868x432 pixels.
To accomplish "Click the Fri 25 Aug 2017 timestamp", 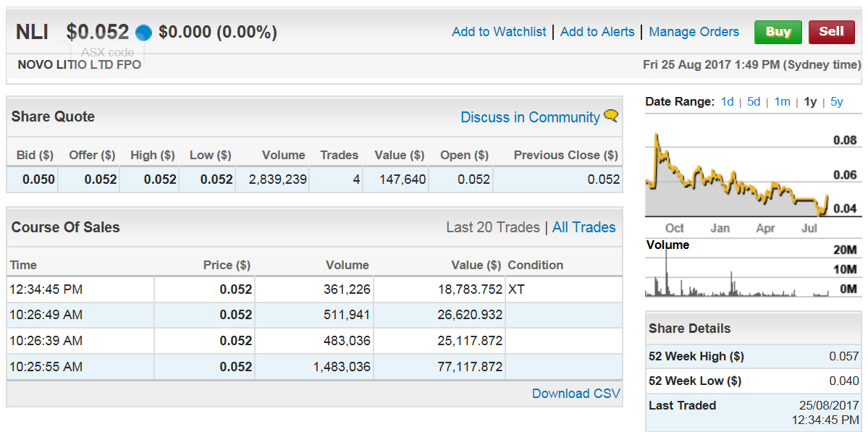I will pos(751,64).
